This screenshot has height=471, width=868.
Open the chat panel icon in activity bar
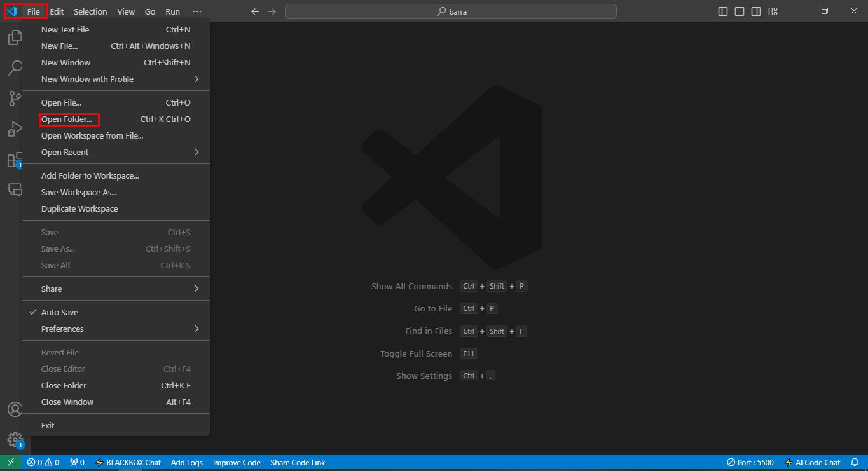tap(15, 189)
